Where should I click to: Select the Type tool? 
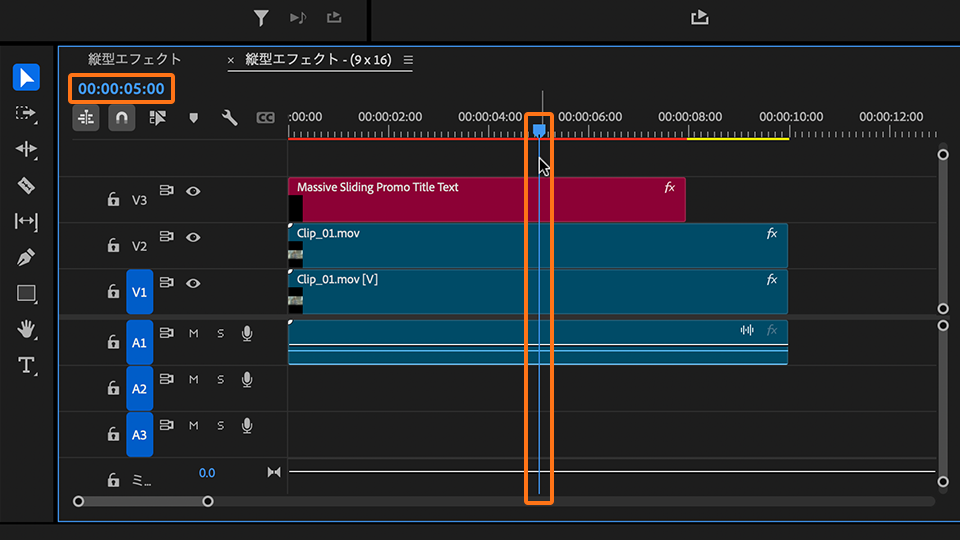27,365
